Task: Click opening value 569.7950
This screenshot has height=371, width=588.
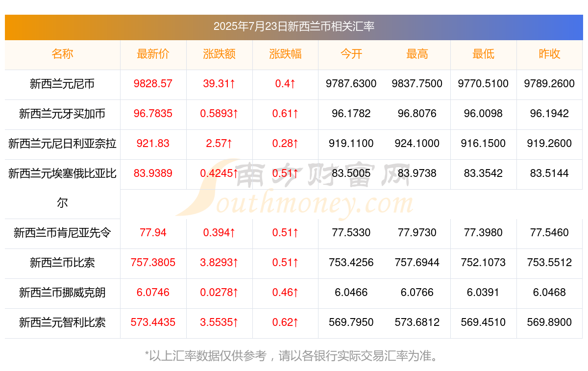Action: (351, 322)
